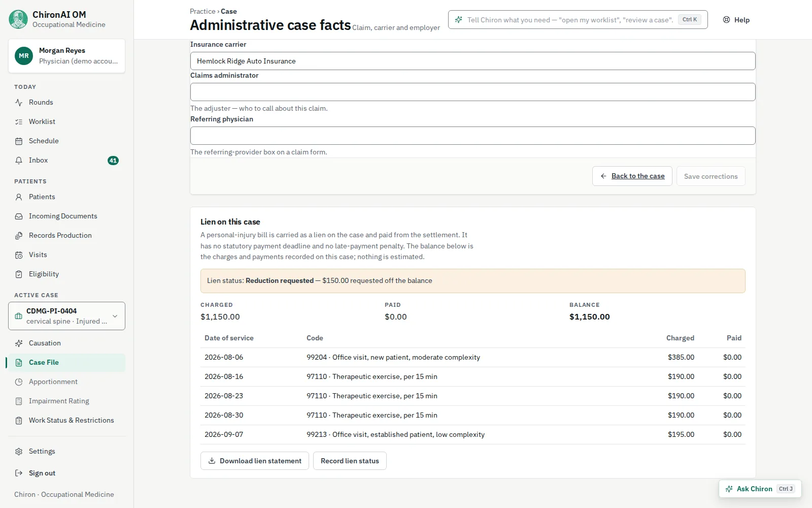Open the Visits icon in sidebar
Screen dimensions: 812x508
point(19,255)
